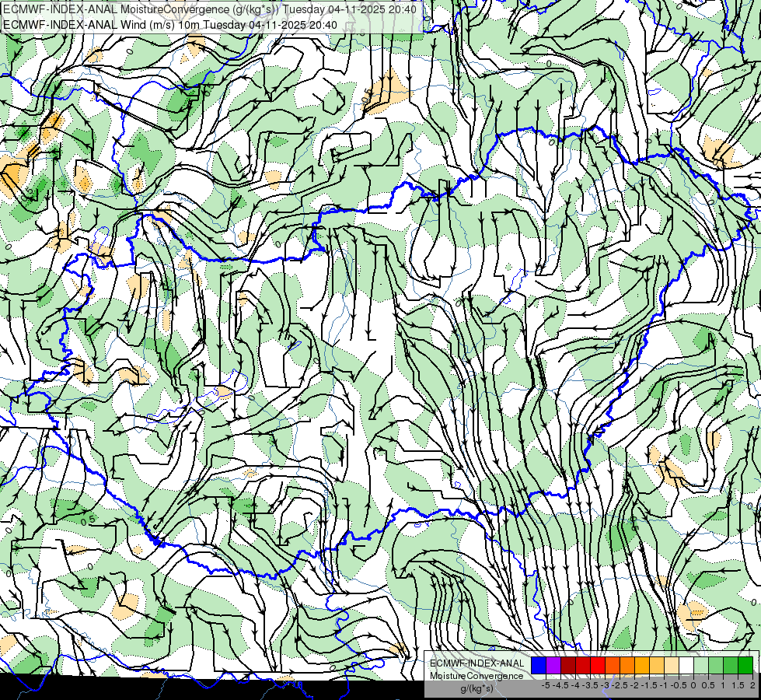Click the -3 tick label on legend
This screenshot has height=700, width=761.
click(x=605, y=685)
